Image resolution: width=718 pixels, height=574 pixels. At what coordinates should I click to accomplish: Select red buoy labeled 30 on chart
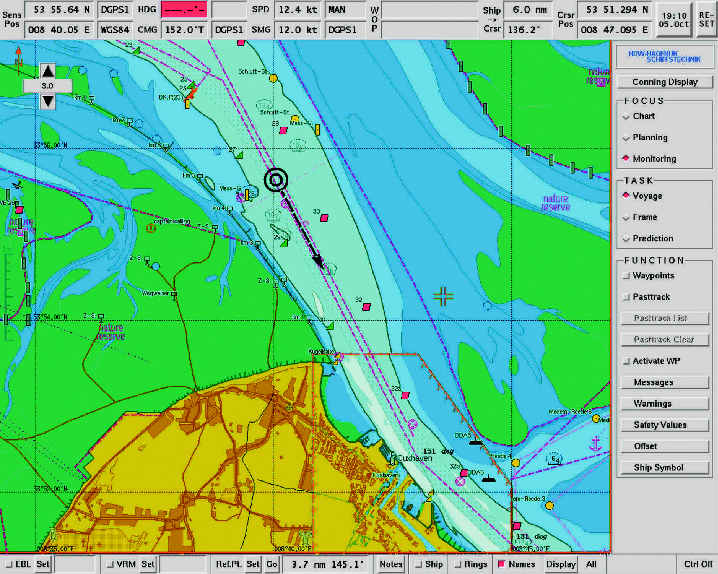pyautogui.click(x=324, y=218)
